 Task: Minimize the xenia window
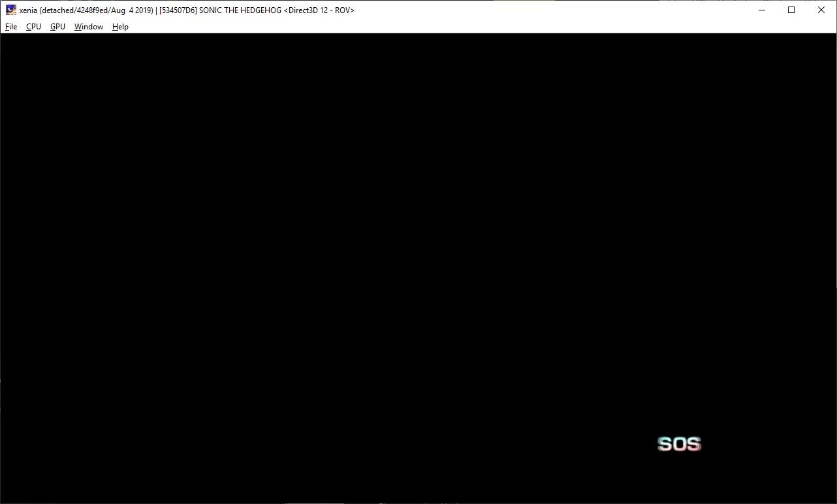point(761,10)
